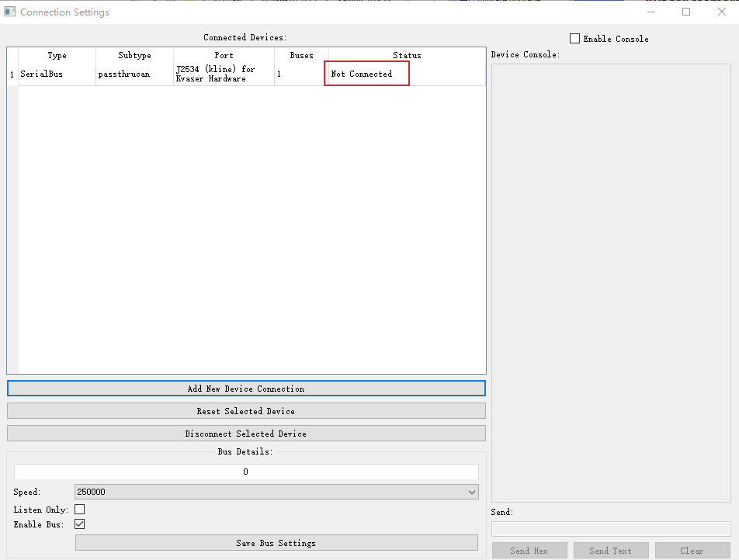Click the bus number field showing 0
Viewport: 739px width, 560px height.
pos(246,472)
